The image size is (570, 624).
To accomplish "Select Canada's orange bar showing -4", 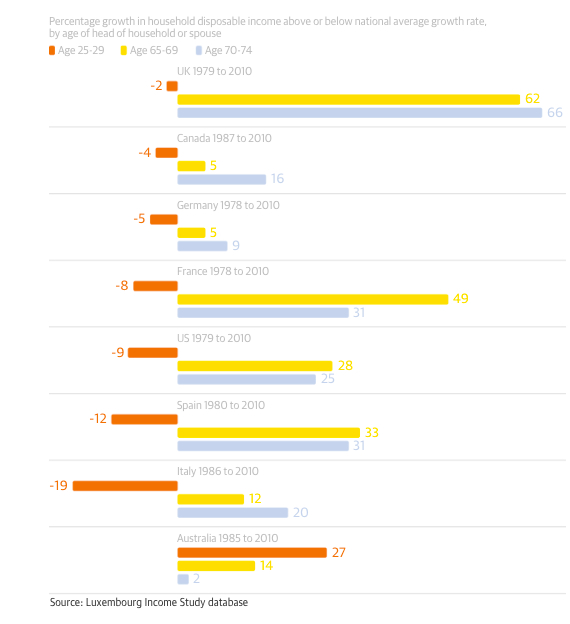I will click(x=167, y=153).
